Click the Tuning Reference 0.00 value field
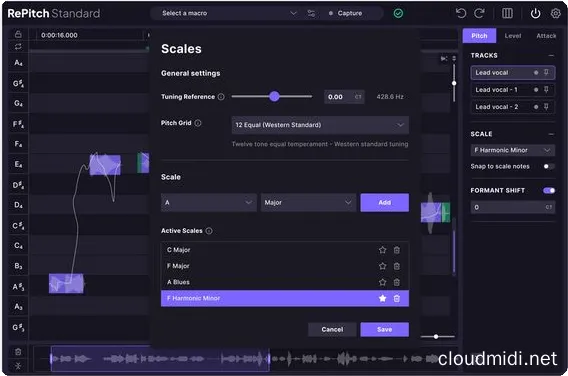Image resolution: width=568 pixels, height=376 pixels. tap(344, 97)
